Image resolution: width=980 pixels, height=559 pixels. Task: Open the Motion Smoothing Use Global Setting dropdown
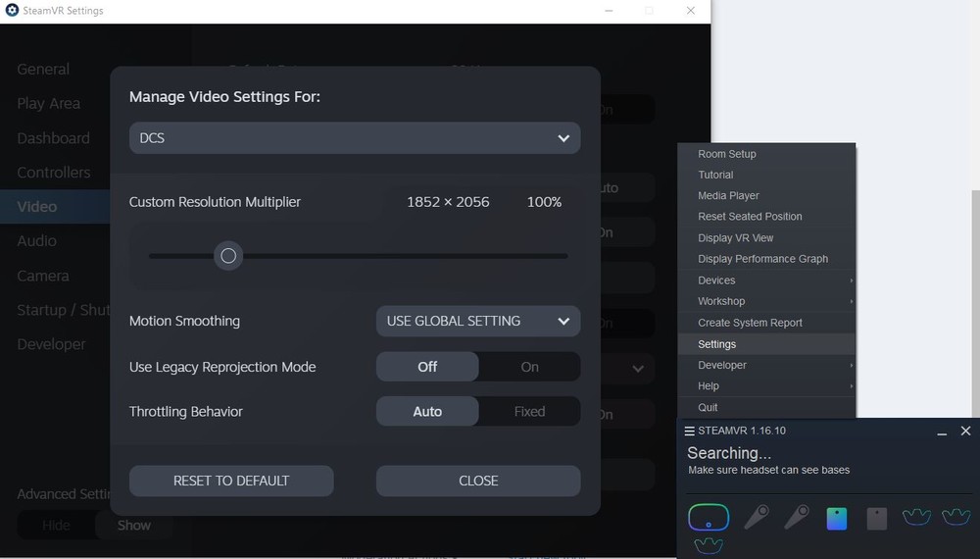coord(478,321)
